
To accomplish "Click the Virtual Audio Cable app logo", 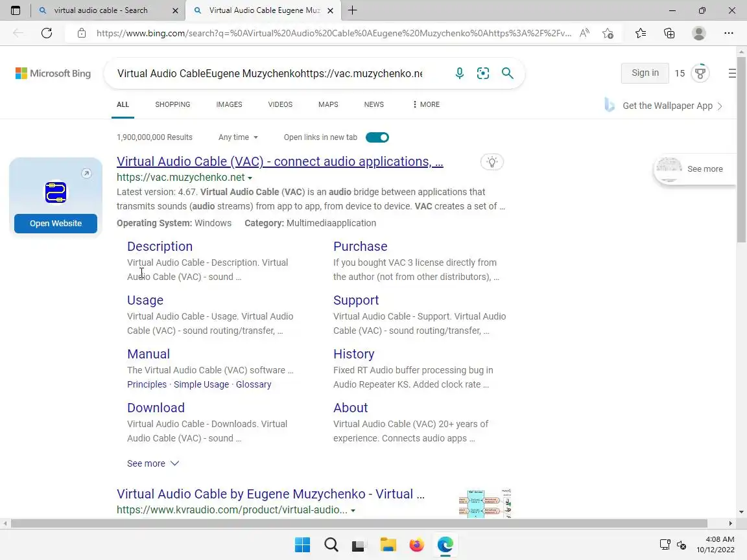I will click(x=56, y=193).
